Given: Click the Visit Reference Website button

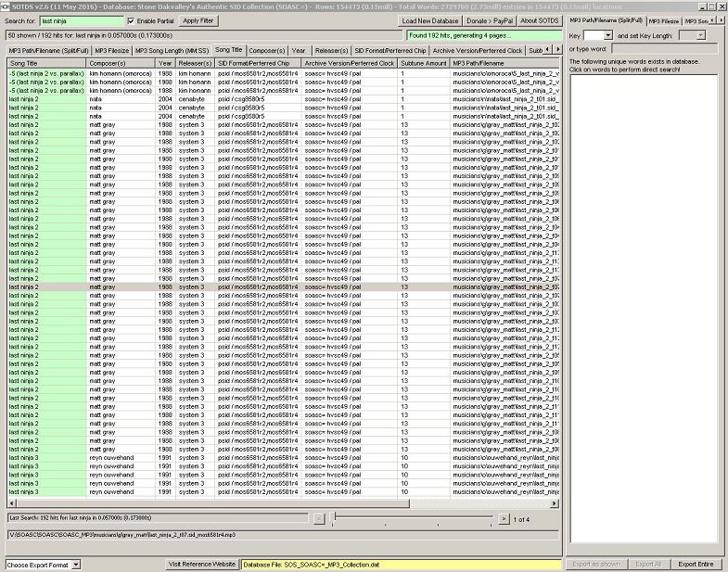Looking at the screenshot, I should [202, 564].
